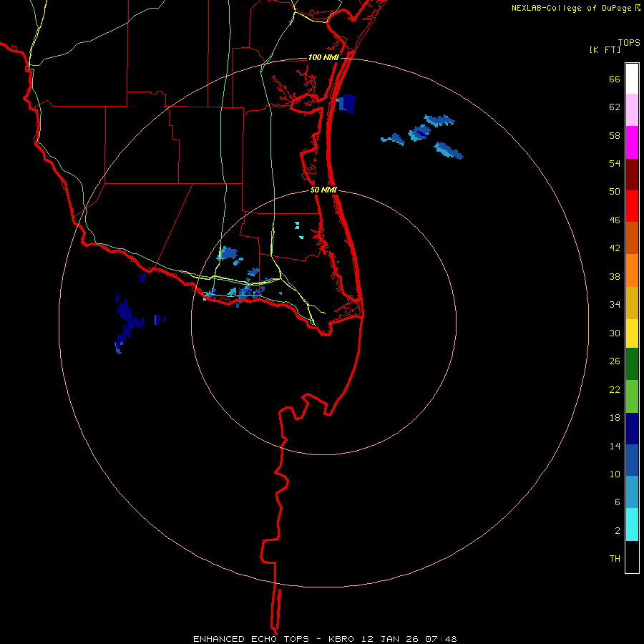Click the 10 legend value
Viewport: 644px width, 644px height.
[x=615, y=474]
